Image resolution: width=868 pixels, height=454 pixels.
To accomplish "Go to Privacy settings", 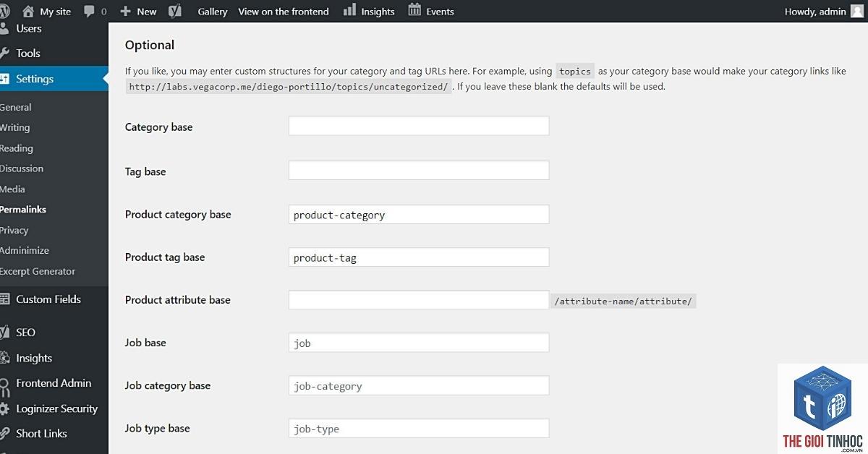I will pos(14,230).
